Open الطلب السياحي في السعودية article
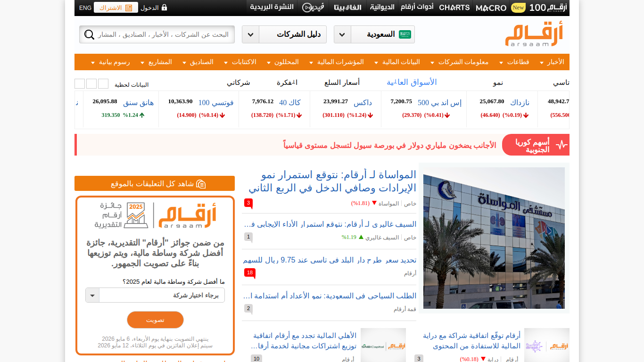Screen dimensions: 644x362 tap(330, 296)
